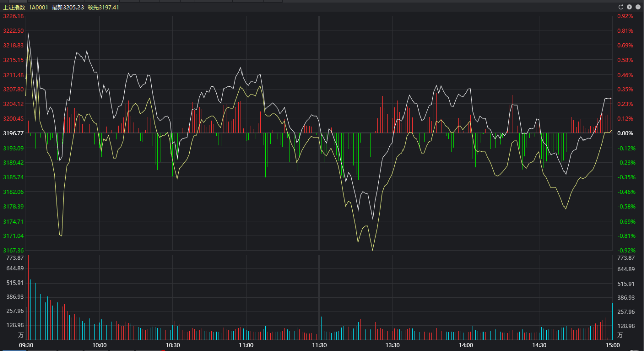Click the 773.87 left volume axis label
The image size is (644, 351).
(x=15, y=257)
